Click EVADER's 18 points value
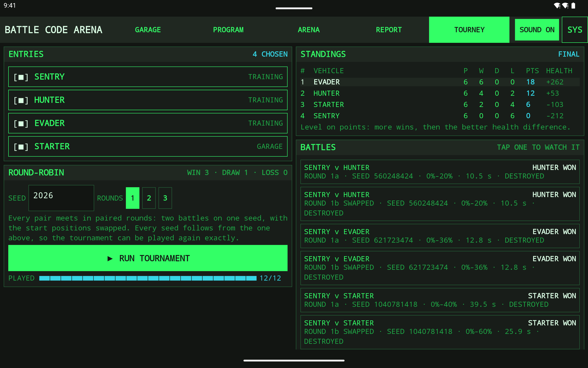The image size is (588, 368). coord(530,82)
